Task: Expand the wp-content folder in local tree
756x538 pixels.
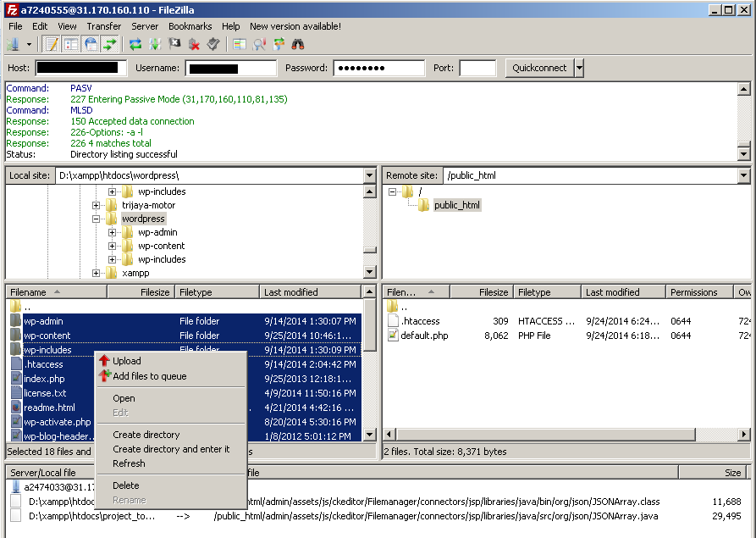Action: pos(113,245)
